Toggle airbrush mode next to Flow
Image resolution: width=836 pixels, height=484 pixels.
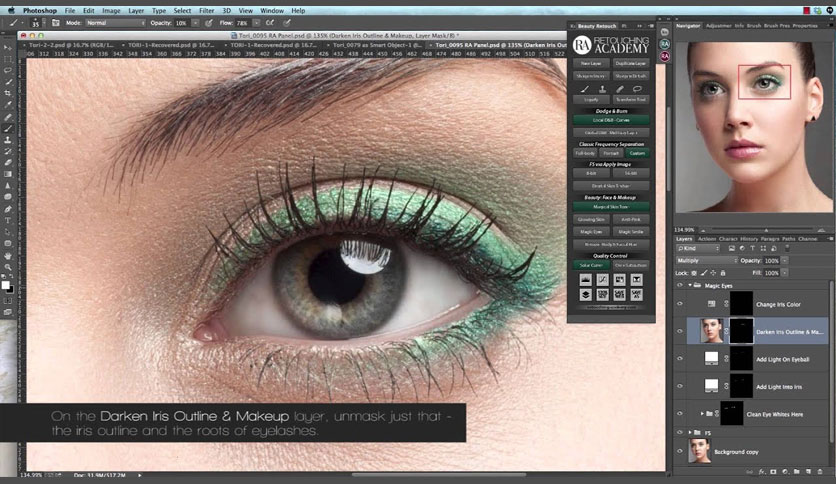click(x=270, y=23)
